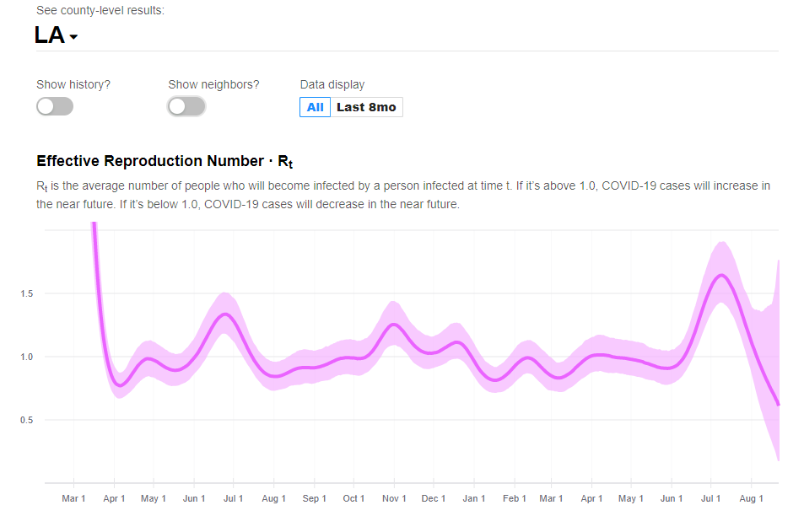Click the 1.5 y-axis value label
The width and height of the screenshot is (804, 532).
coord(27,293)
